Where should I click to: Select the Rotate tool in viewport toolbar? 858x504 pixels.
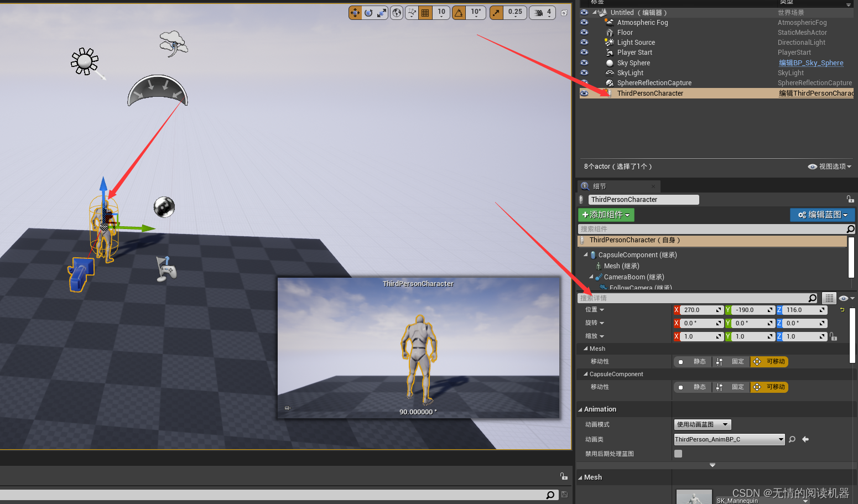coord(368,12)
